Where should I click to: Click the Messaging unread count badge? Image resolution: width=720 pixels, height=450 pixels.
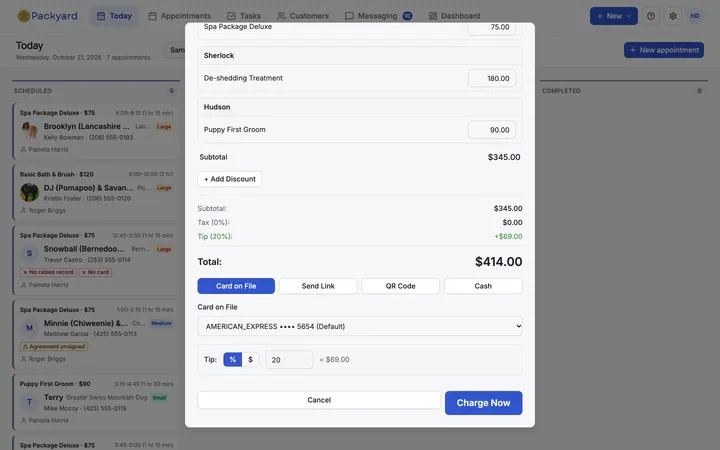[x=407, y=16]
